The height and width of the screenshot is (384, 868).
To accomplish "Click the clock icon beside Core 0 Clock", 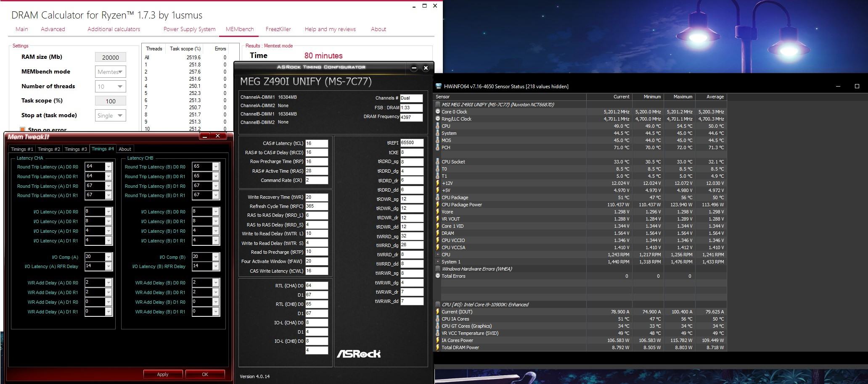I will click(438, 112).
